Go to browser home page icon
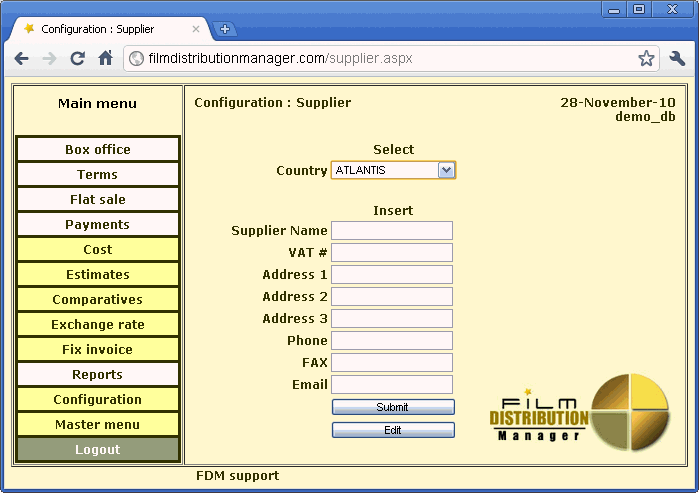699x493 pixels. (105, 59)
